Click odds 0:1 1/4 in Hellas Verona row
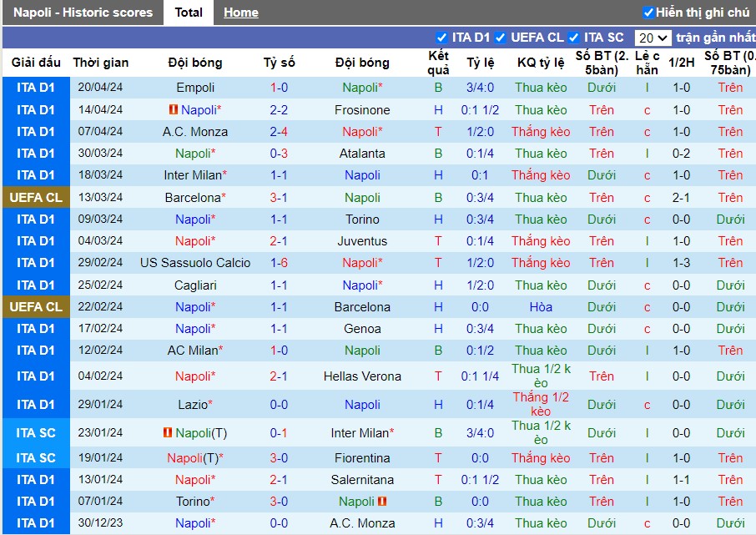 click(480, 376)
